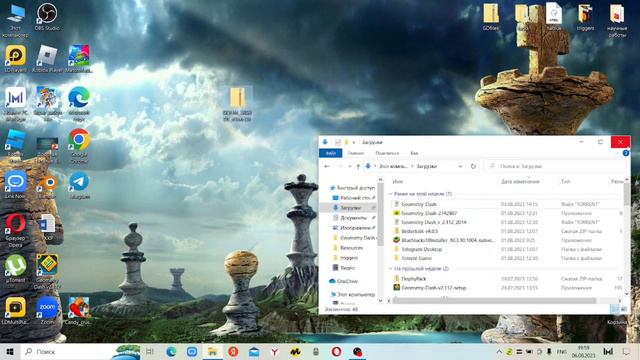Open LDMultiPlayer desktop shortcut
This screenshot has width=640, height=360.
click(x=15, y=311)
